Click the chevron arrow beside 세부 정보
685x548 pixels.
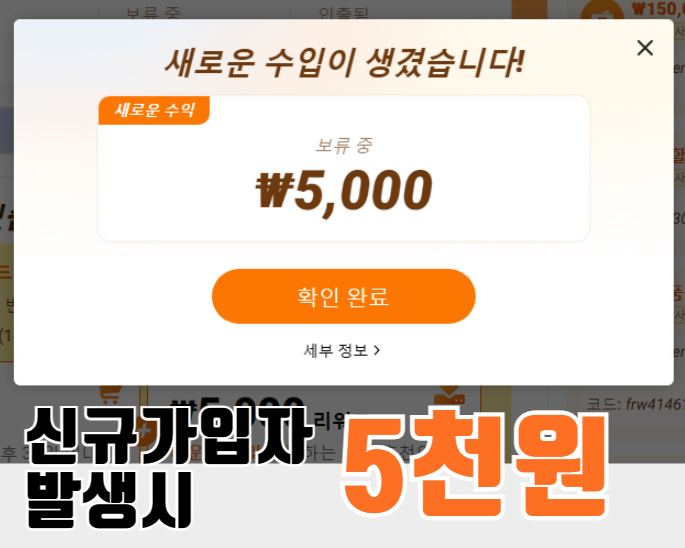tap(377, 350)
